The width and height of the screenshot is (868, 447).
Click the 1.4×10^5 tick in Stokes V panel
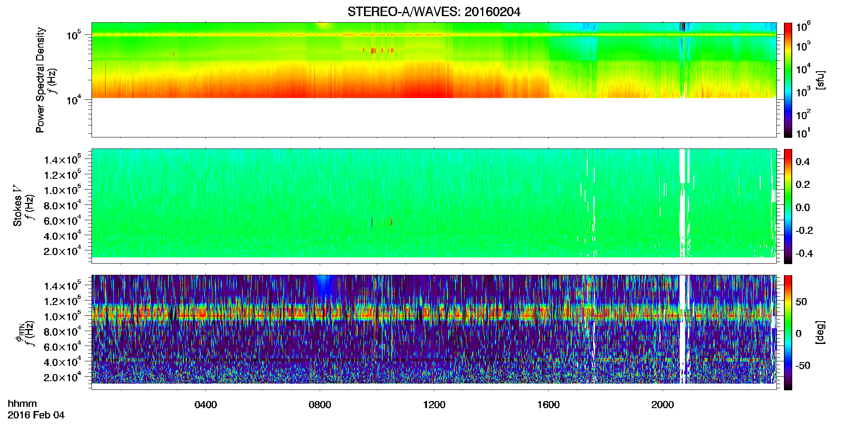tap(62, 159)
